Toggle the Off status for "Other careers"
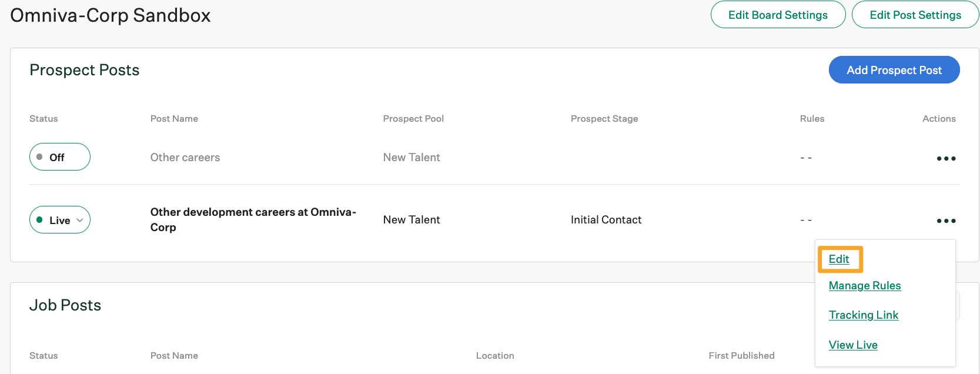Screen dimensions: 980x374 (x=59, y=156)
